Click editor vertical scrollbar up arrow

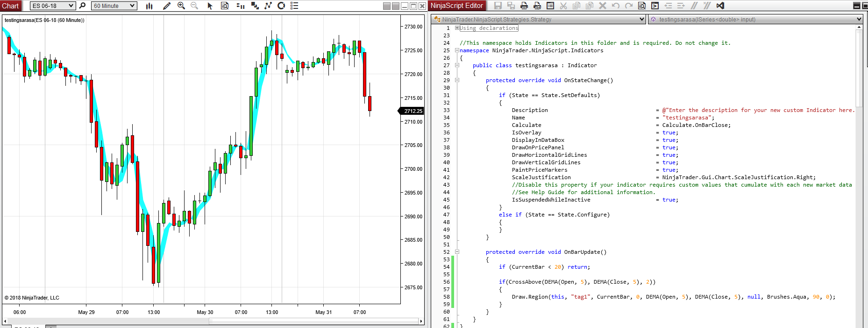point(859,28)
